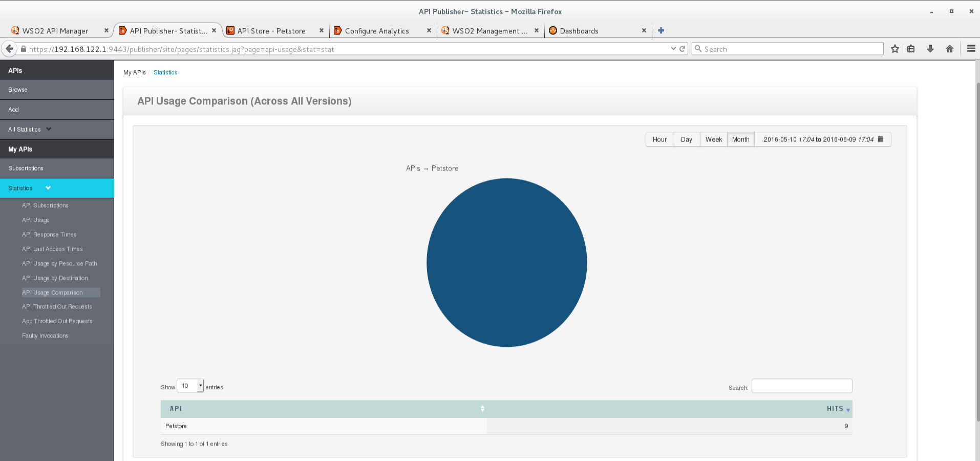Click the hits value 9 for Petstore
This screenshot has height=461, width=980.
tap(846, 426)
